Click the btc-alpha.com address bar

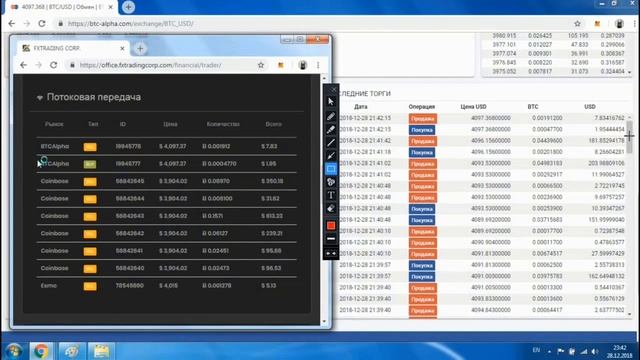click(314, 24)
